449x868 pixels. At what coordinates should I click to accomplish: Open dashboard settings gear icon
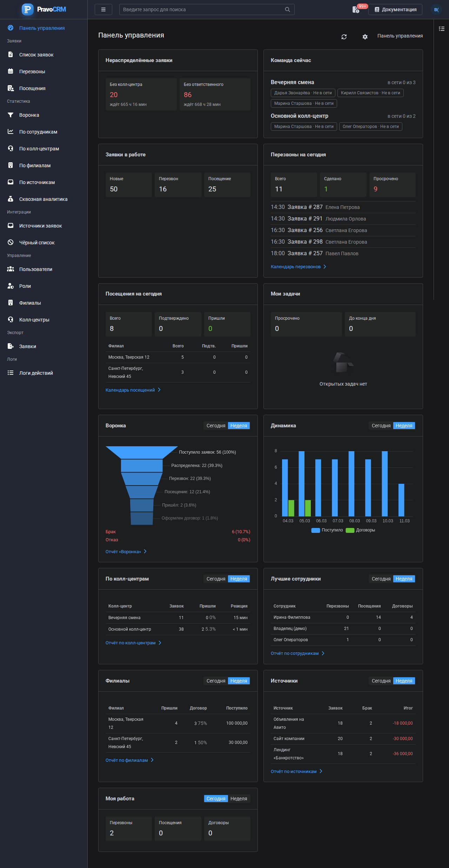[x=365, y=37]
